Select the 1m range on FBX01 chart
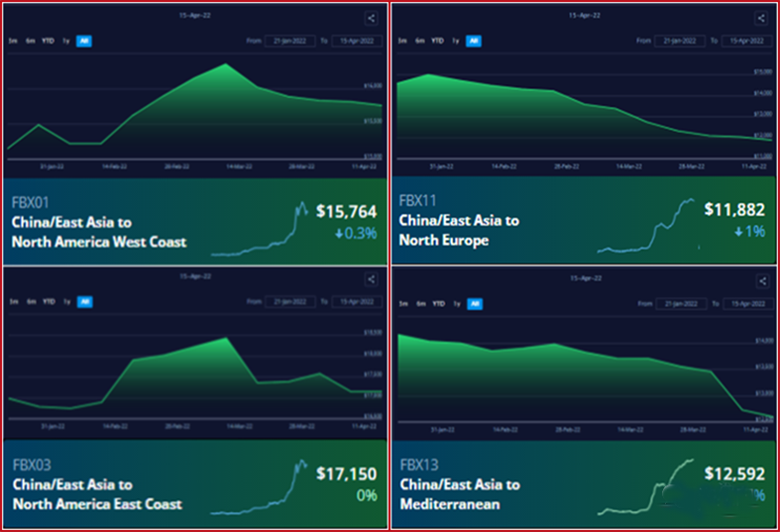This screenshot has height=532, width=780. [x=13, y=41]
